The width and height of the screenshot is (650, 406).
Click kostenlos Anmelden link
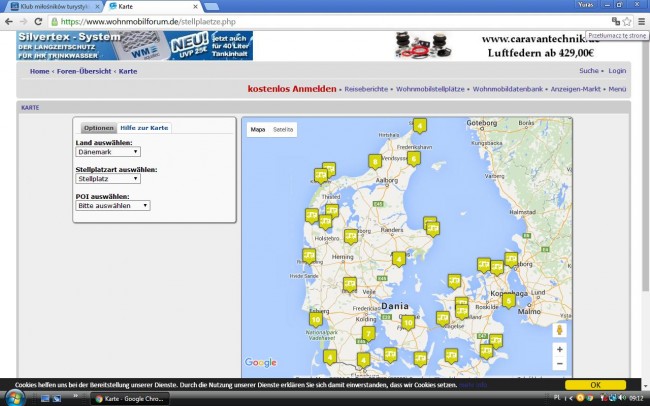(292, 89)
